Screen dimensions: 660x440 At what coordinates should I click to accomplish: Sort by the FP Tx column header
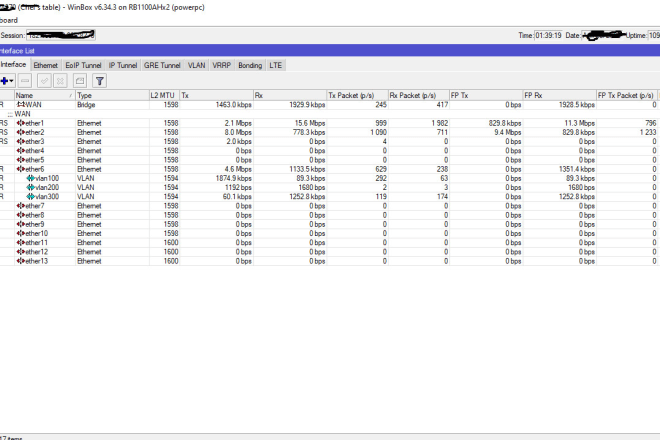coord(486,96)
